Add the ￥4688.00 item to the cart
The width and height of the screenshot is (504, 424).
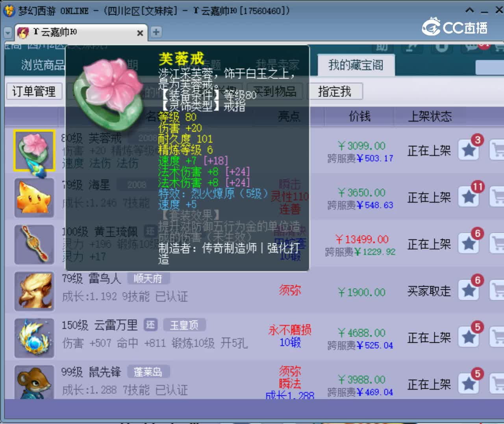pyautogui.click(x=497, y=337)
